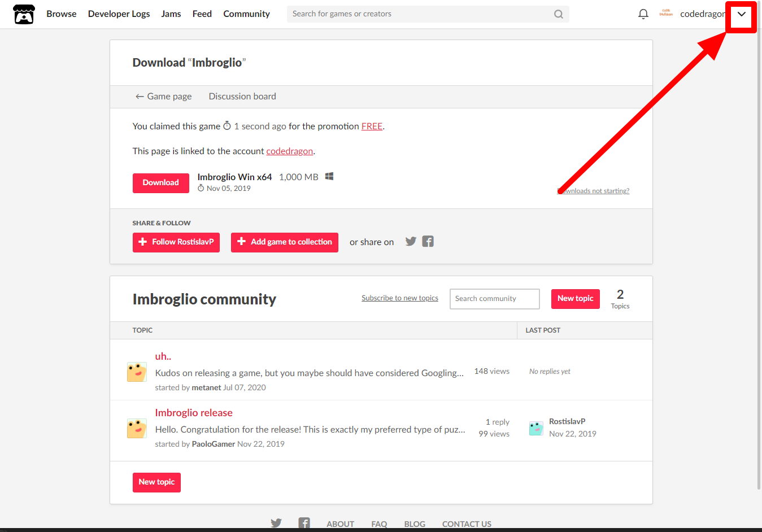Image resolution: width=762 pixels, height=532 pixels.
Task: Open Developer Logs in navigation
Action: (119, 14)
